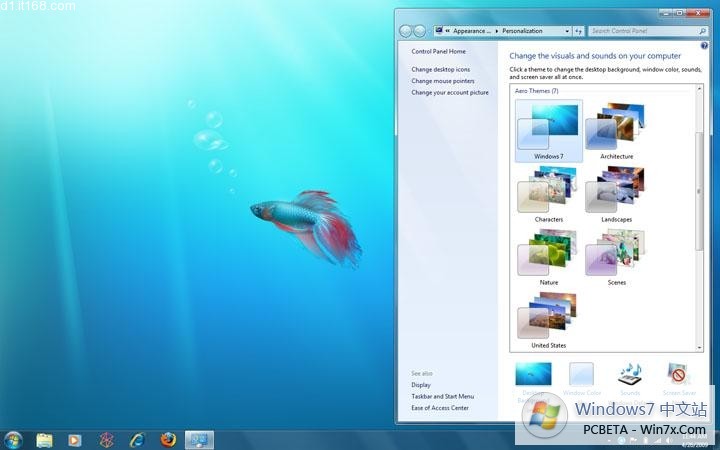Open the pinned star-shaped taskbar app

pyautogui.click(x=107, y=440)
